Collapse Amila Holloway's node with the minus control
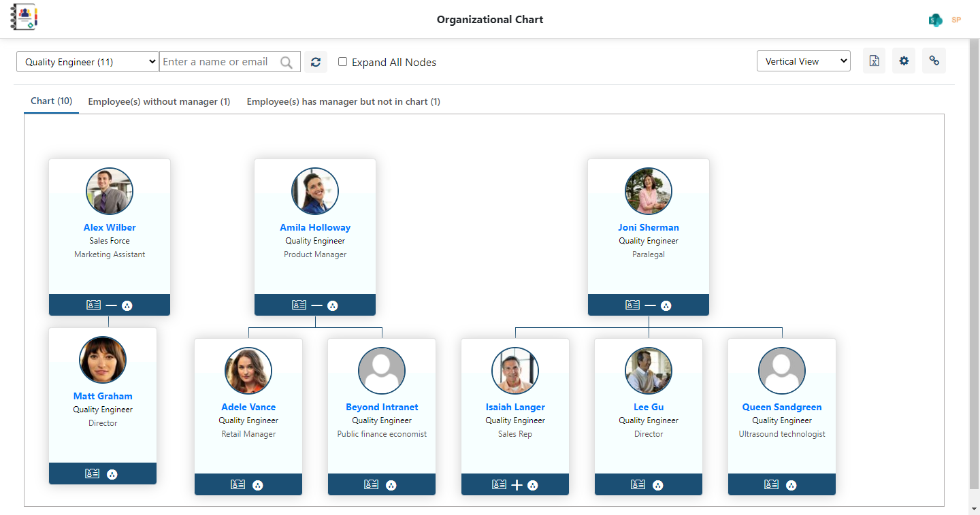 [315, 305]
